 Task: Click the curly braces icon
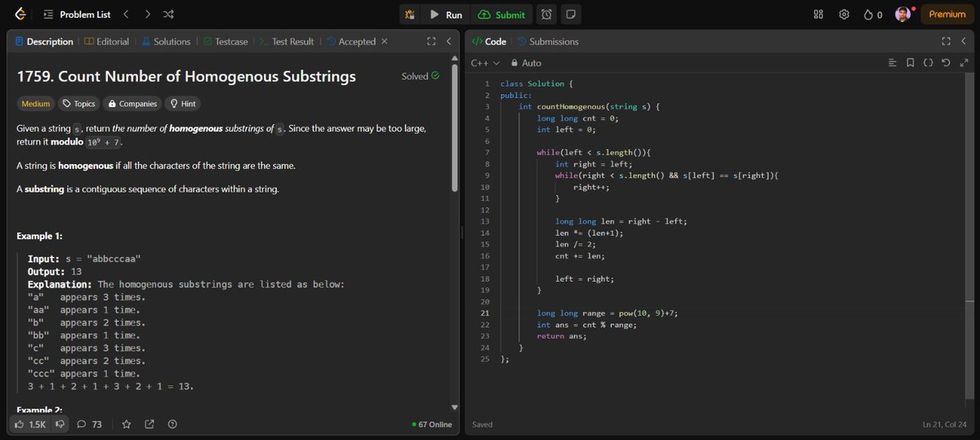click(x=929, y=63)
